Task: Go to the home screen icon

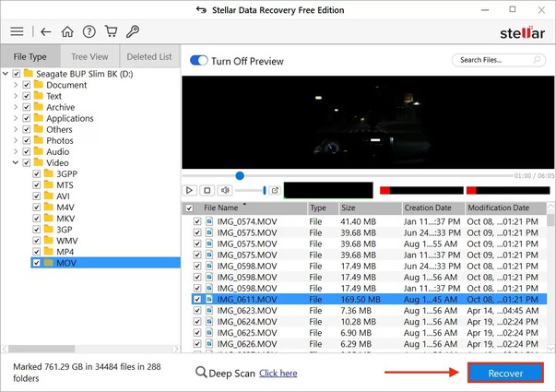Action: (x=67, y=31)
